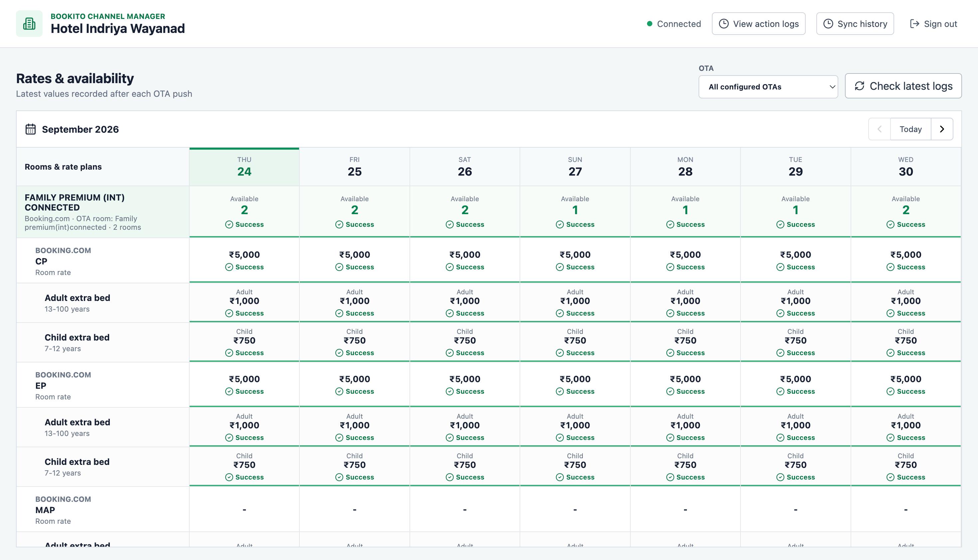Click the green Connected status dot

click(x=649, y=24)
